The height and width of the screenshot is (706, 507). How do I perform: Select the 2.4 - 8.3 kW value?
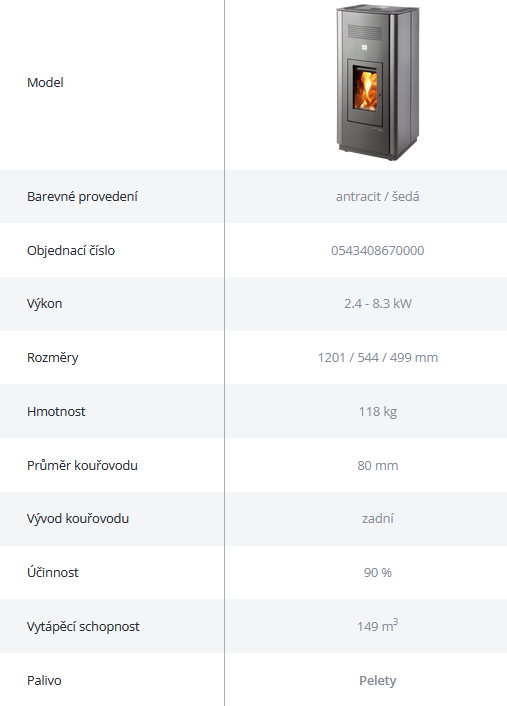[377, 303]
